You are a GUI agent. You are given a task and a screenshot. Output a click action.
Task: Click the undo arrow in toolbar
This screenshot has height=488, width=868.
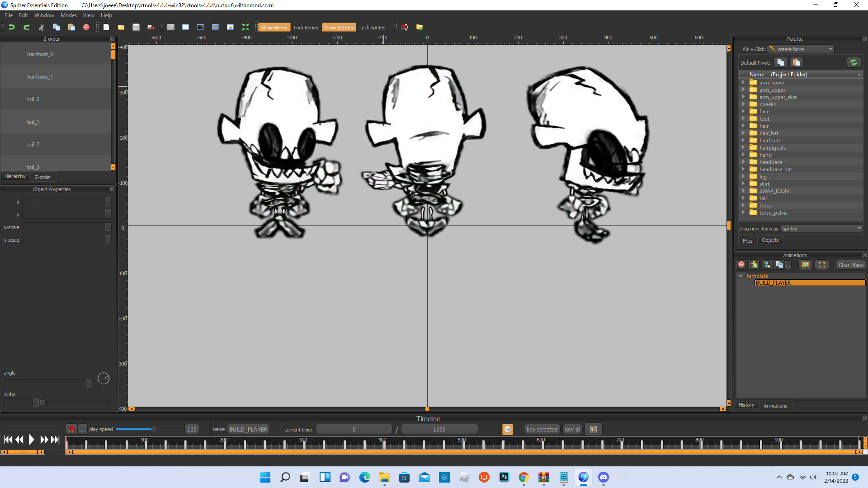click(x=12, y=27)
